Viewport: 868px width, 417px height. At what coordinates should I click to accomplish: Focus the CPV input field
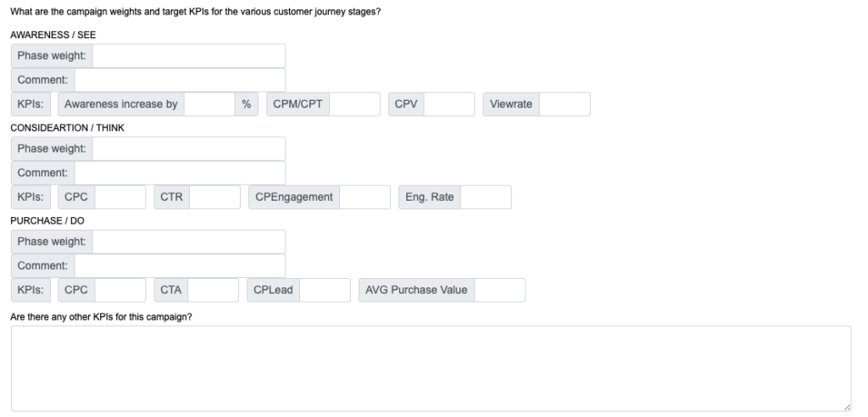point(448,104)
